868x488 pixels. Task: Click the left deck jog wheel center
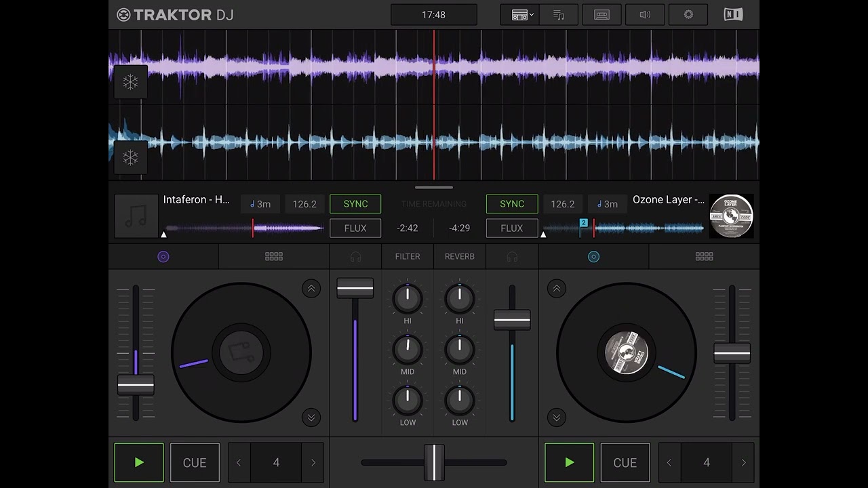(x=241, y=352)
